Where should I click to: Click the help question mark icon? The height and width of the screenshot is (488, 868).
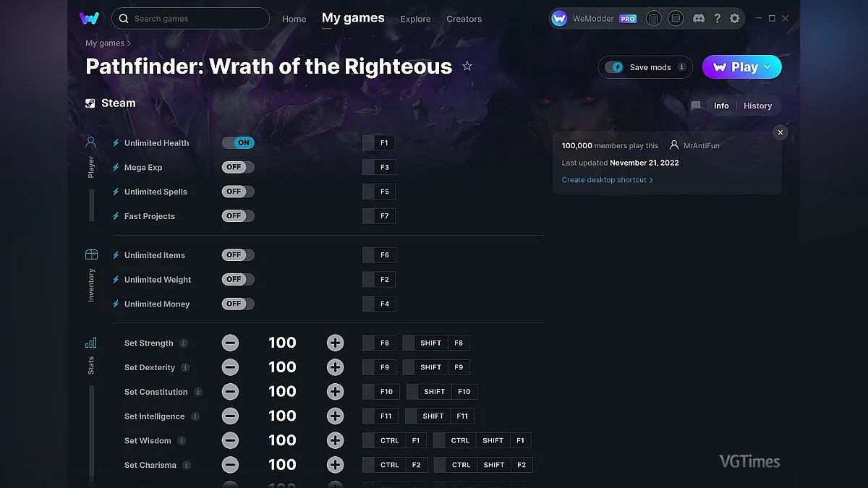tap(717, 18)
